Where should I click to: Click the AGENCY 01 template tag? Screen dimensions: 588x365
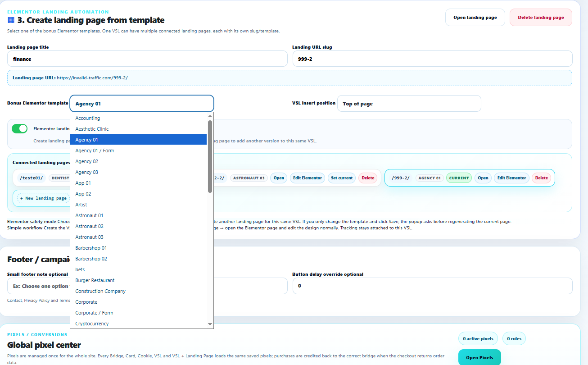(x=430, y=178)
